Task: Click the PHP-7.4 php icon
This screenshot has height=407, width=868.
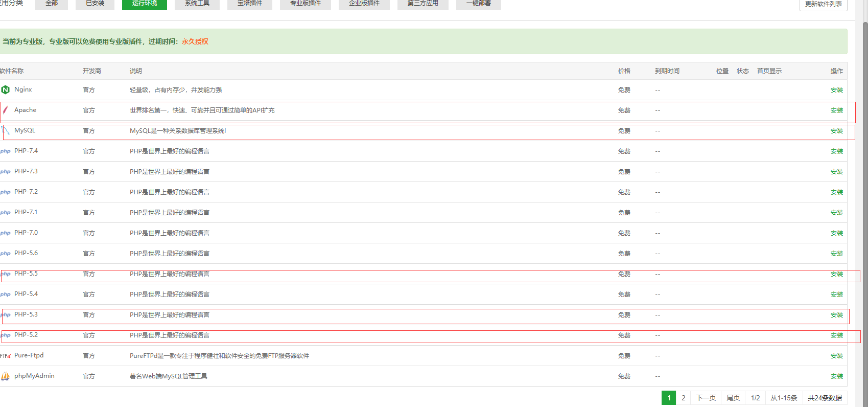Action: pyautogui.click(x=5, y=151)
